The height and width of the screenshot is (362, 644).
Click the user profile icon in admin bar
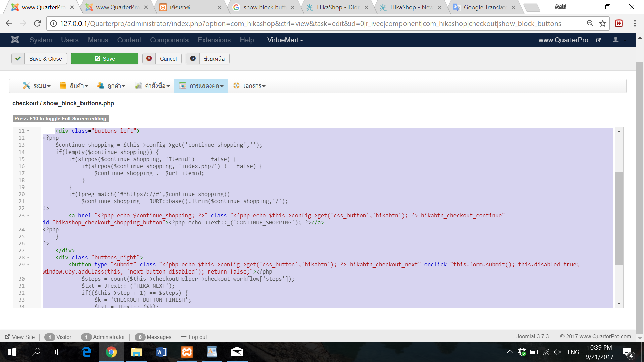point(616,40)
